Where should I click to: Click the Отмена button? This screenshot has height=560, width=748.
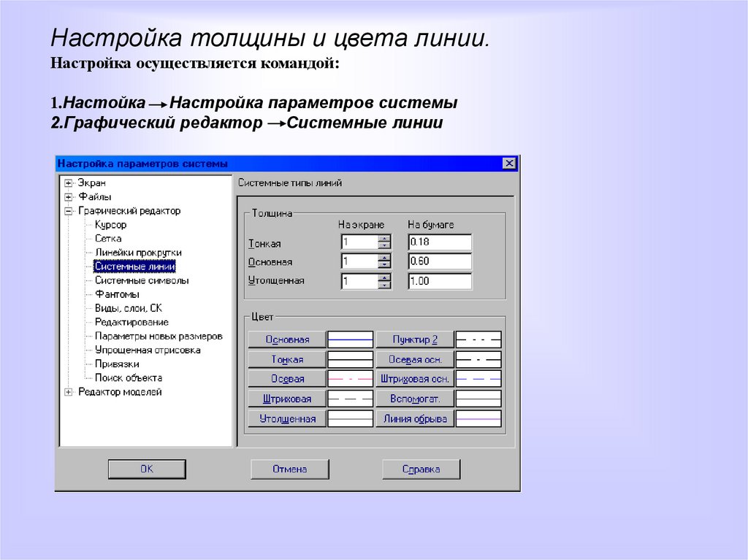[x=289, y=469]
